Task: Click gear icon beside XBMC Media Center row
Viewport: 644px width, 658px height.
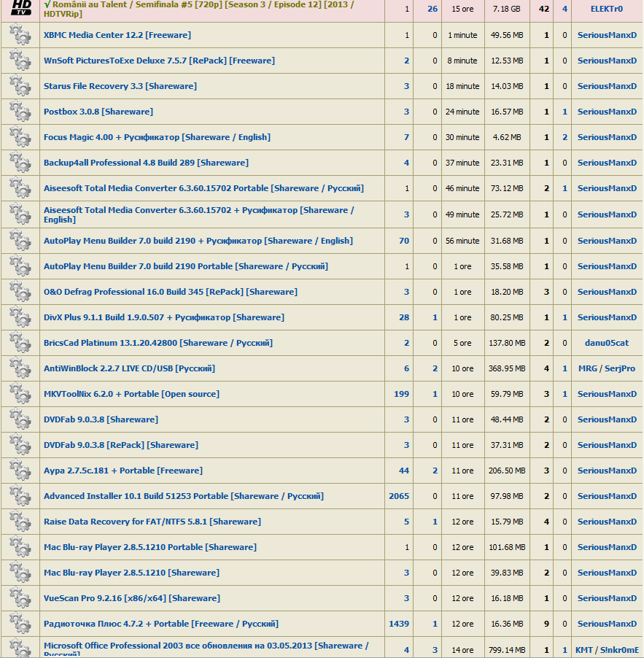Action: tap(20, 35)
